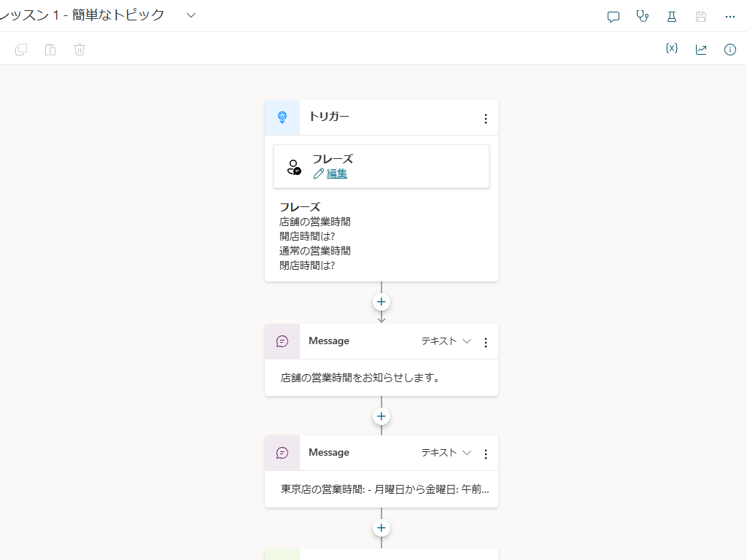Show topic details with the info icon
The height and width of the screenshot is (560, 747).
[730, 49]
